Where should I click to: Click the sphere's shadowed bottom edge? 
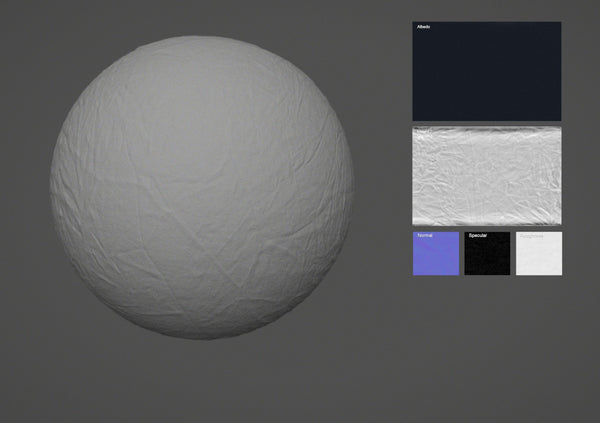coord(201,336)
